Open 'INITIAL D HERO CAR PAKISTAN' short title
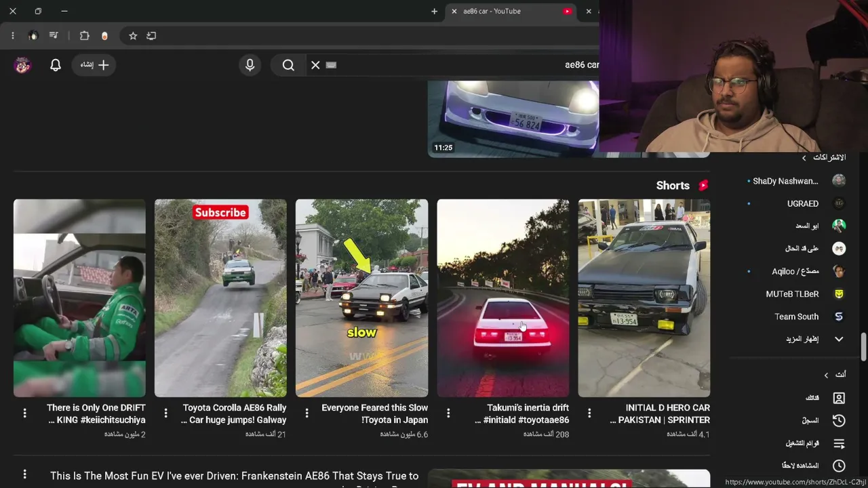Viewport: 868px width, 488px height. point(660,413)
